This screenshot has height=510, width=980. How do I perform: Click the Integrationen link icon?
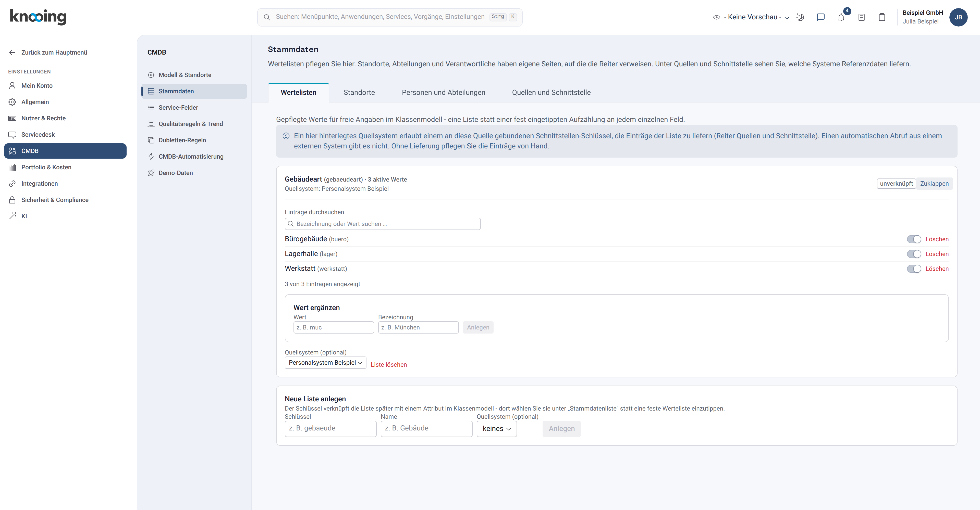[x=12, y=184]
